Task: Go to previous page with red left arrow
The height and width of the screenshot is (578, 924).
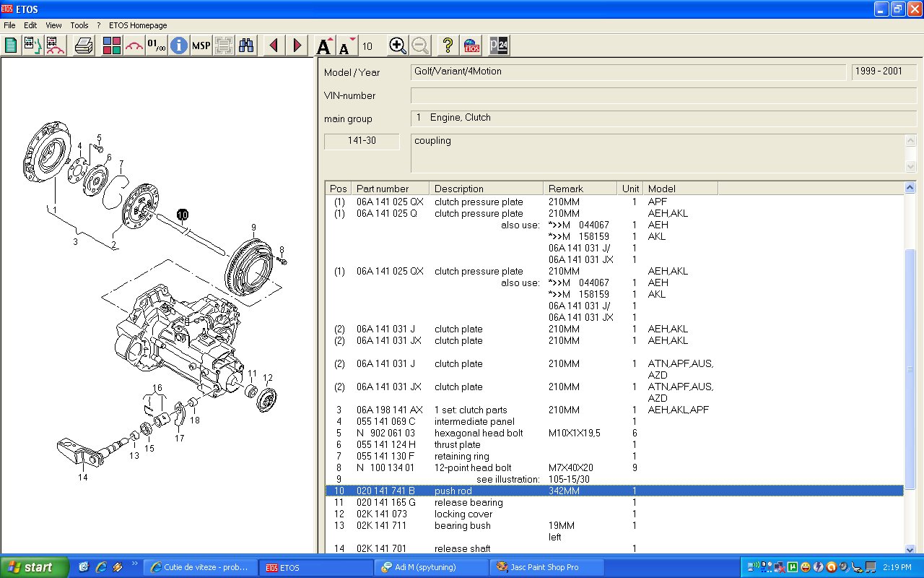Action: [273, 46]
